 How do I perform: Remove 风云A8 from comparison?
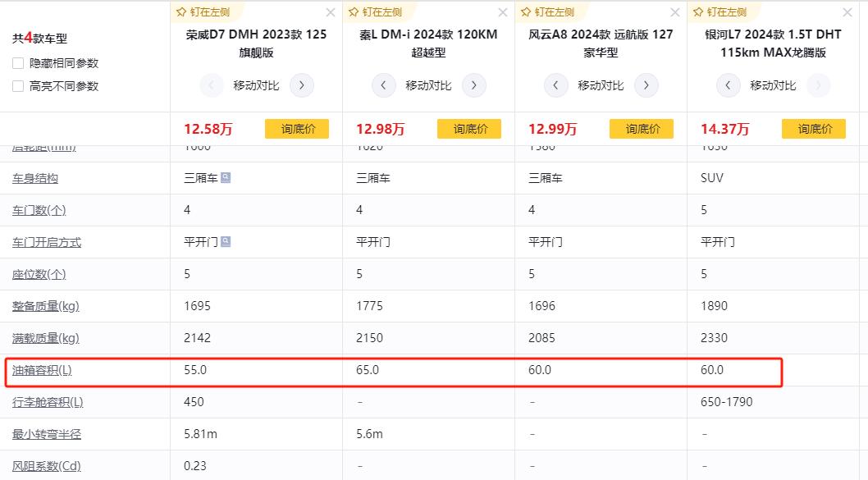coord(675,12)
